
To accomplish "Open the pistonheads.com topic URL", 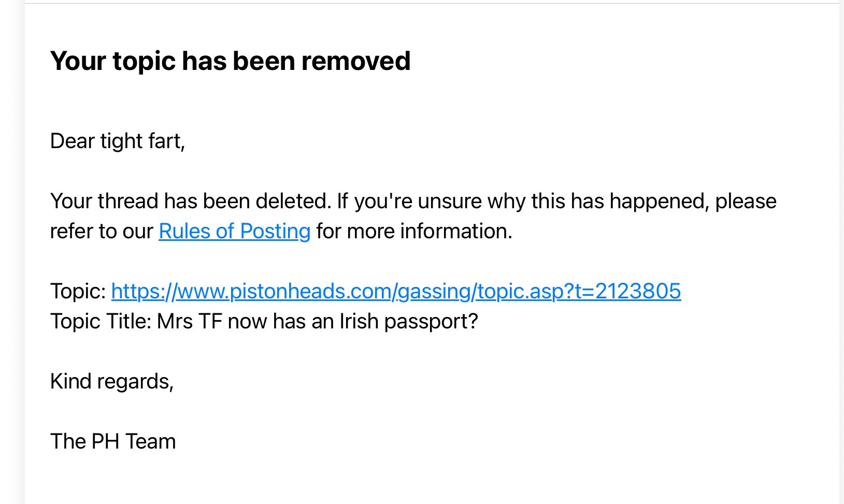I will point(396,291).
